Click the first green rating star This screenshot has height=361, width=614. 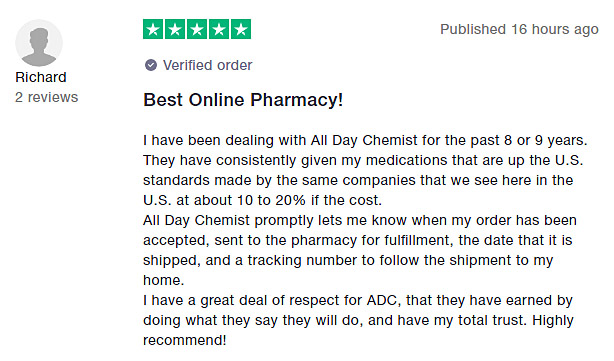153,29
